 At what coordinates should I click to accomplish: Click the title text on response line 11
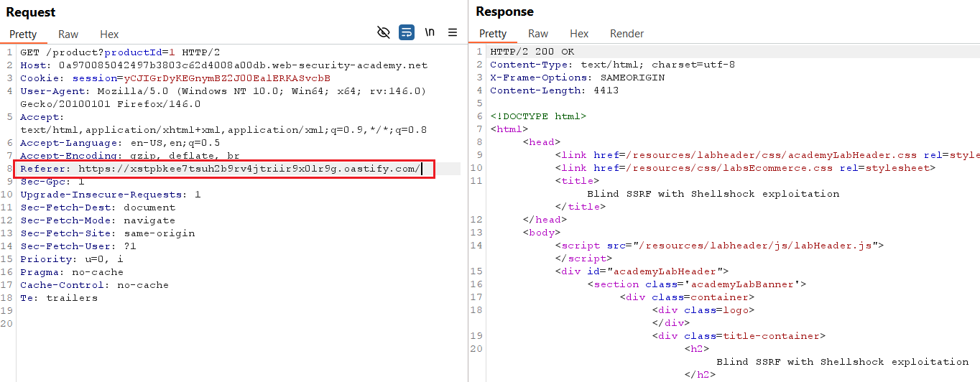[713, 194]
